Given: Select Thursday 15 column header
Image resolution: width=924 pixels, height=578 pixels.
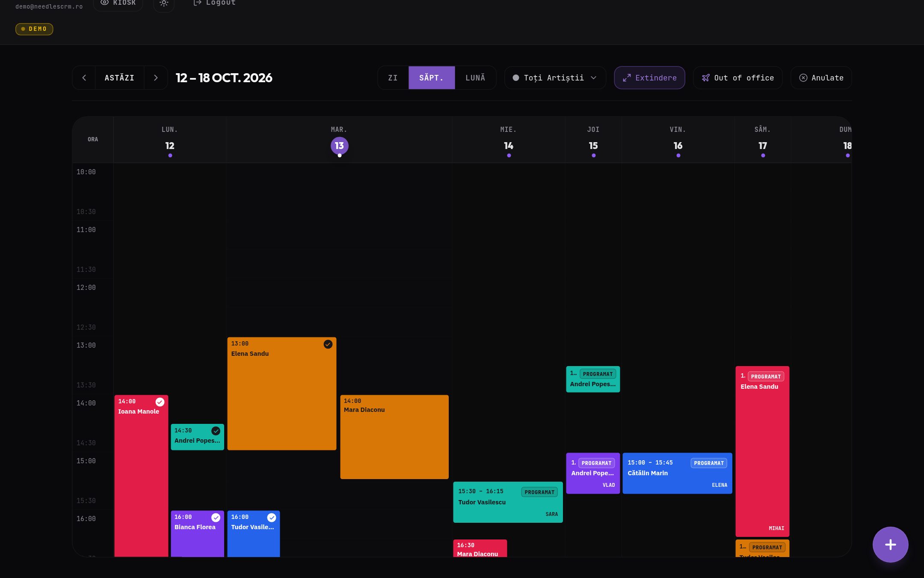Looking at the screenshot, I should (x=593, y=140).
